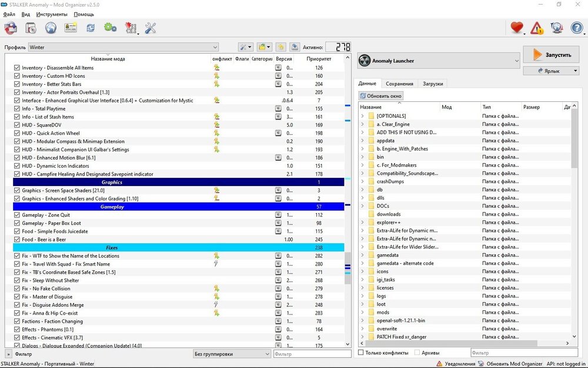The image size is (588, 368).
Task: Enable the 'Только конфликты' checkbox
Action: tap(361, 353)
